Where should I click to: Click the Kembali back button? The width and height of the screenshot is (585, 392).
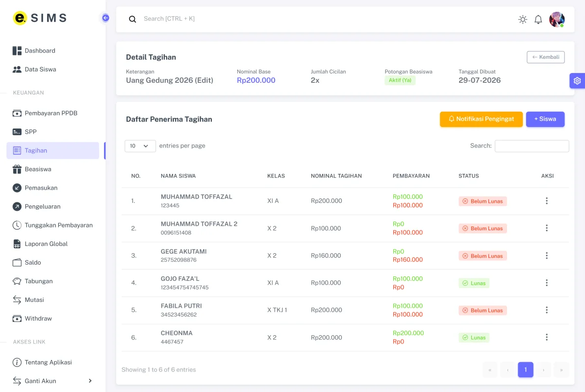tap(545, 57)
